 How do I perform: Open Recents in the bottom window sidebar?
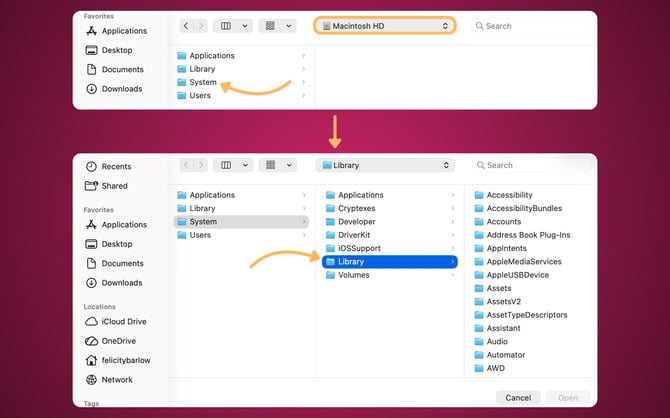click(109, 166)
